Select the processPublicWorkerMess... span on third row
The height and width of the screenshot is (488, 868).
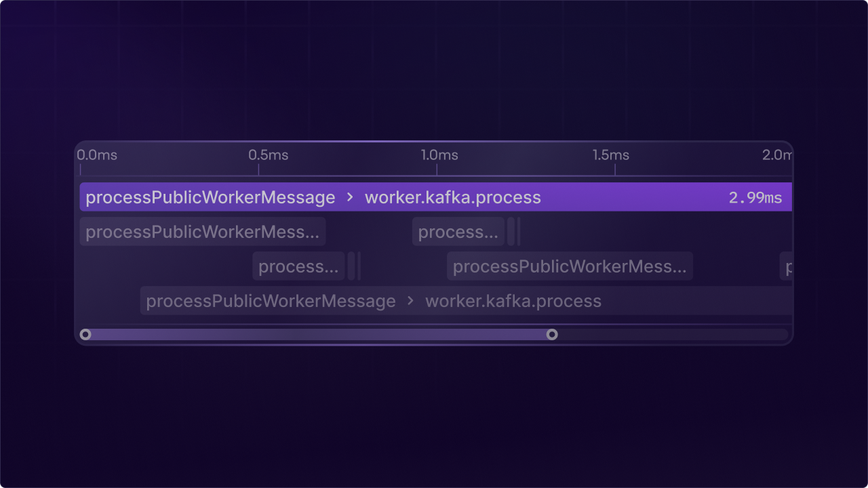tap(570, 266)
